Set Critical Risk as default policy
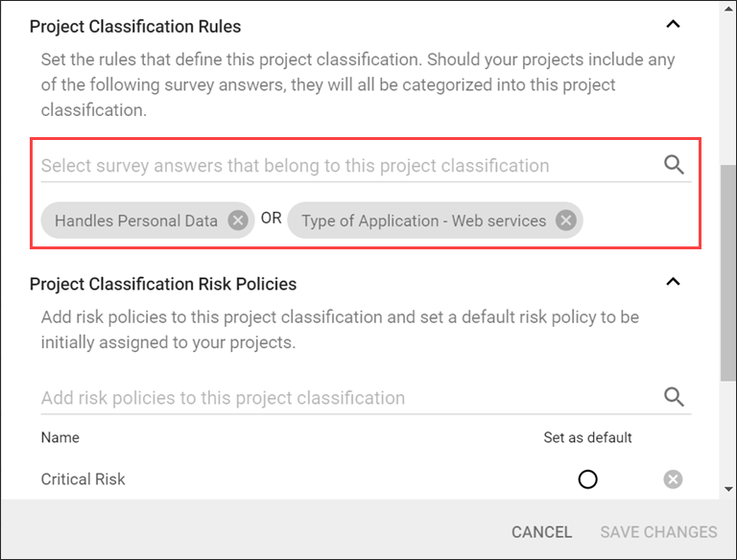The width and height of the screenshot is (737, 560). (x=588, y=478)
